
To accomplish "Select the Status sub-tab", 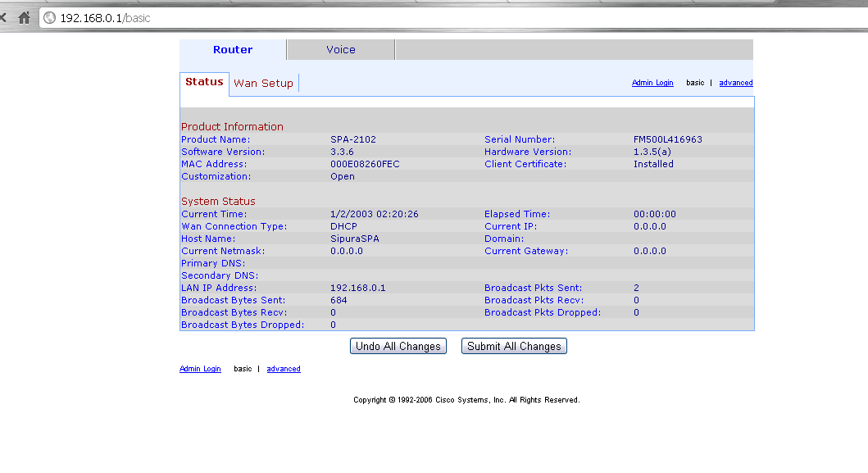I will [204, 82].
